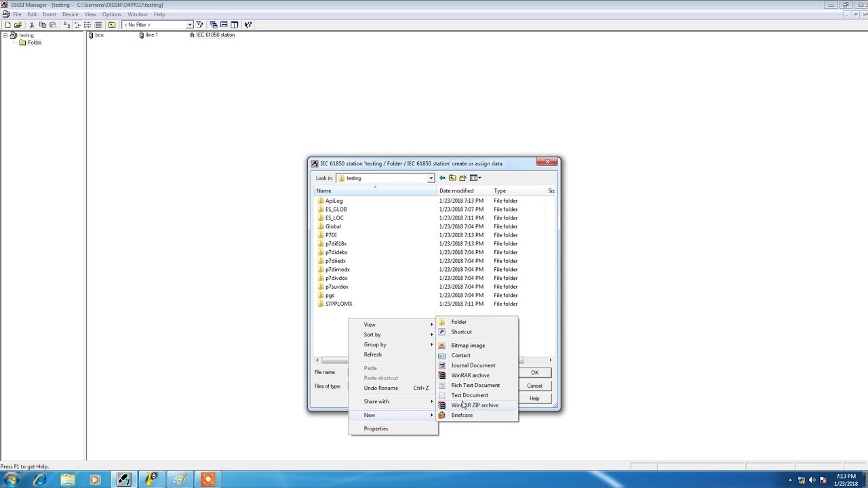Switch to list view in toolbar
The image size is (868, 488).
(x=87, y=25)
